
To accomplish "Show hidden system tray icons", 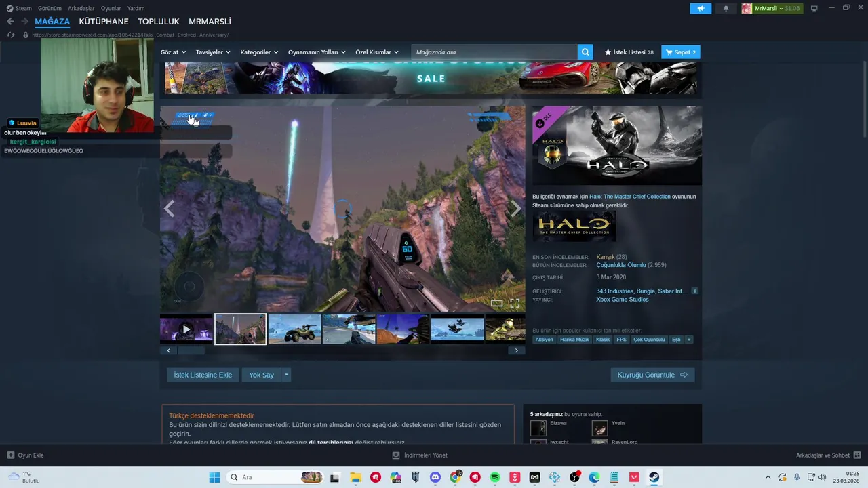I will [x=768, y=477].
